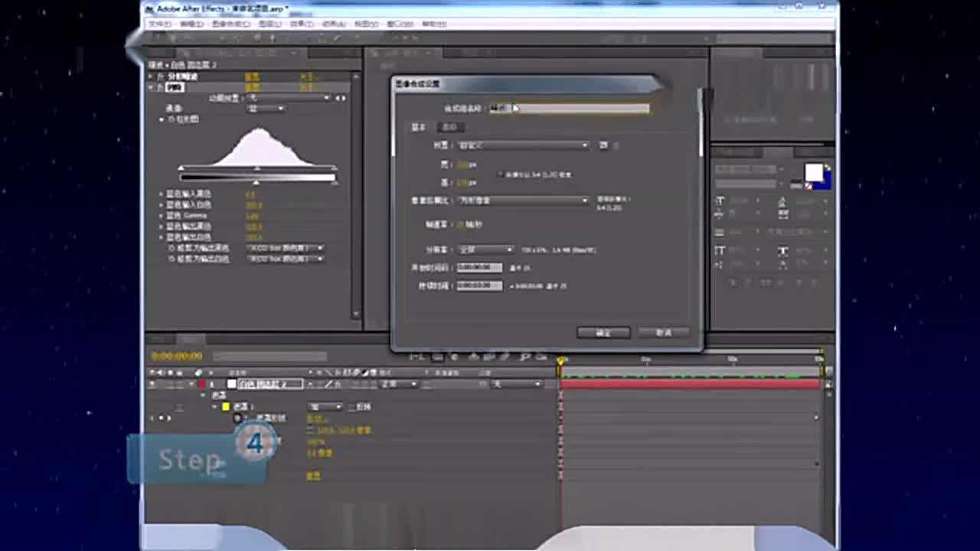Click the horizontal scale icon in the Character panel
980x551 pixels.
point(782,250)
